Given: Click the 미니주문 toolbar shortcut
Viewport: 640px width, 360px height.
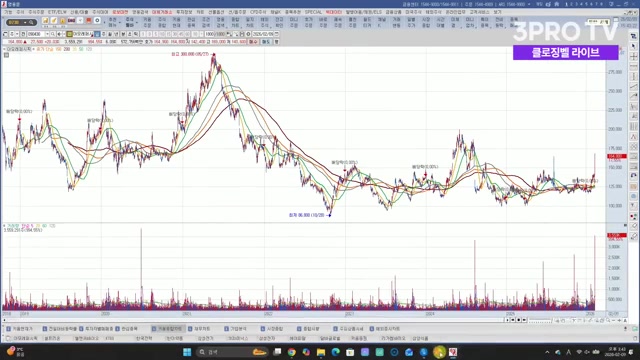Looking at the screenshot, I should tap(293, 22).
